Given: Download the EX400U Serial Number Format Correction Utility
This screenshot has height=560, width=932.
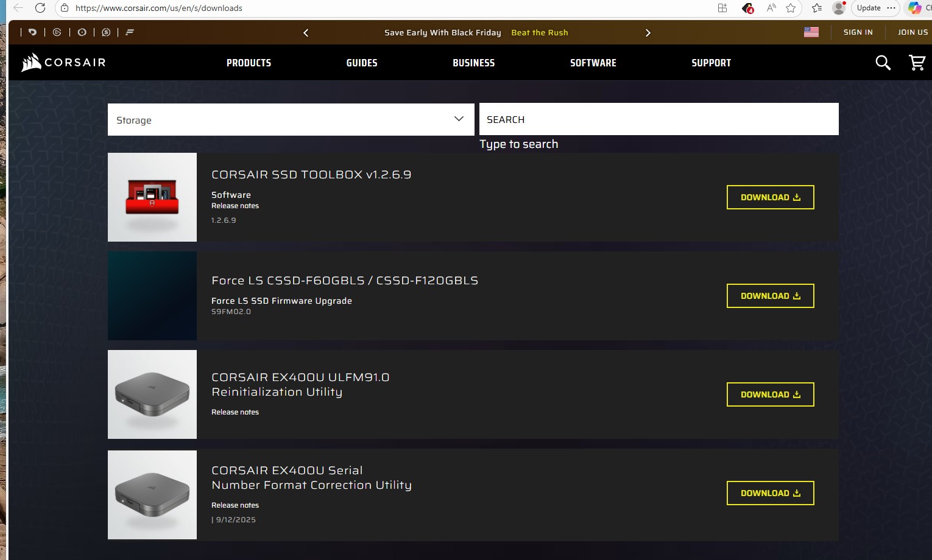Looking at the screenshot, I should click(770, 493).
